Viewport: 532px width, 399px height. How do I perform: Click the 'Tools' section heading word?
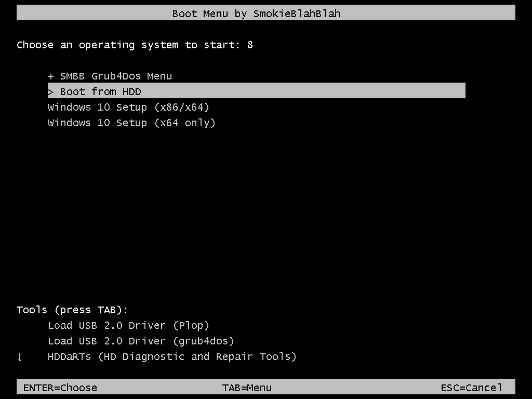coord(32,310)
